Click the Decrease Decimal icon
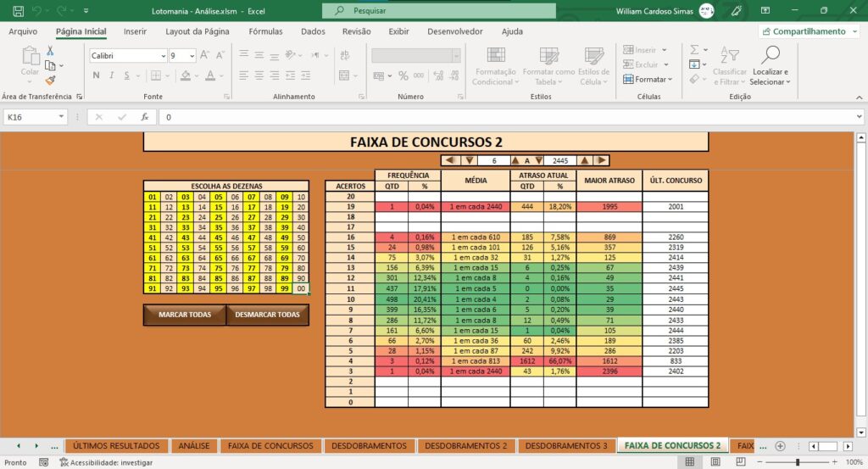Screen dimensions: 868x469 click(454, 75)
